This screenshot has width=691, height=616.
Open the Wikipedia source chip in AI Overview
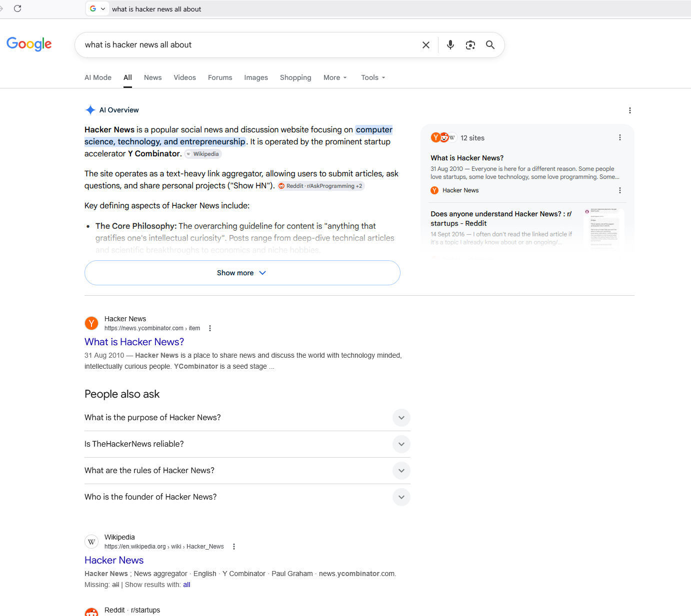click(203, 154)
